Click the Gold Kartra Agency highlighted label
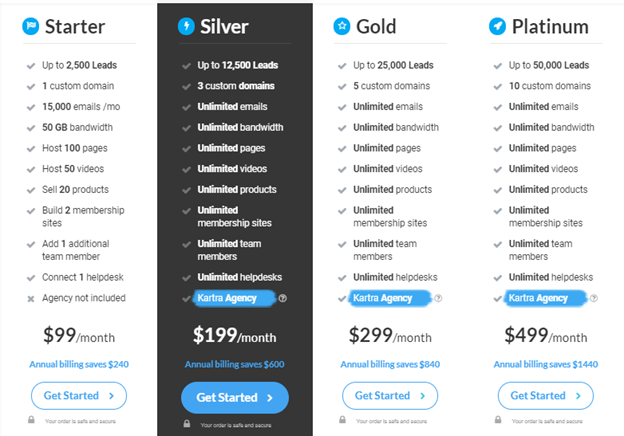Viewport: 624px width, 436px height. (x=390, y=298)
